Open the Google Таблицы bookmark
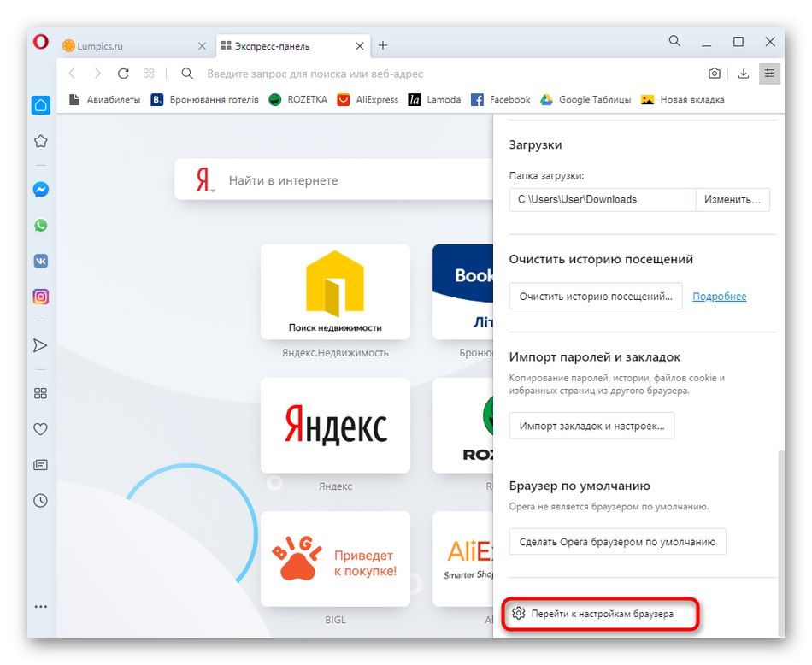812x665 pixels. [x=585, y=99]
